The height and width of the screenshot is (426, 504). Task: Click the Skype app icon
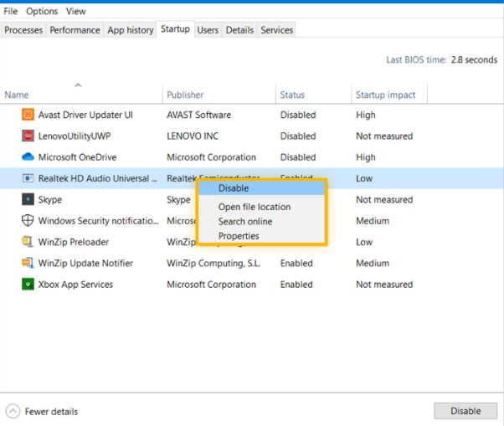click(28, 199)
